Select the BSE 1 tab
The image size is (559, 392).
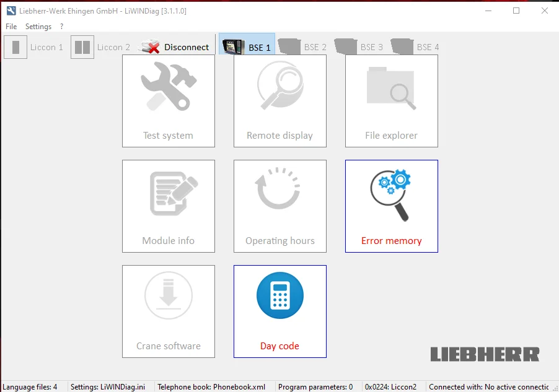[247, 44]
